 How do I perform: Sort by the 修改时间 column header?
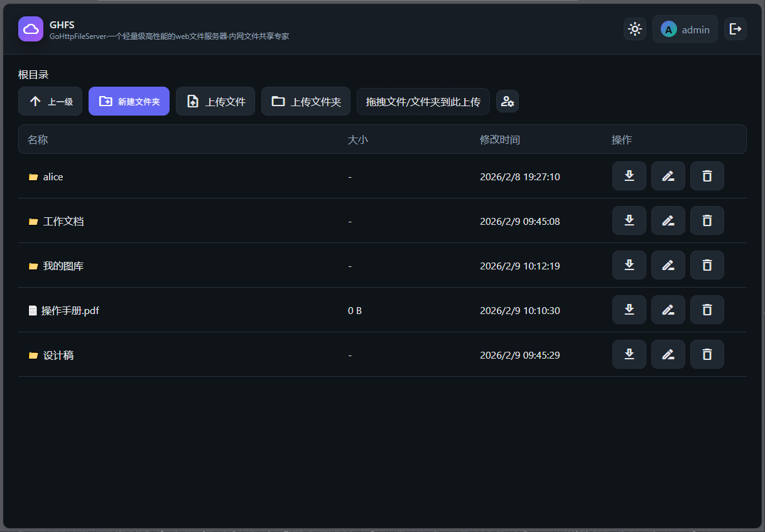(499, 139)
